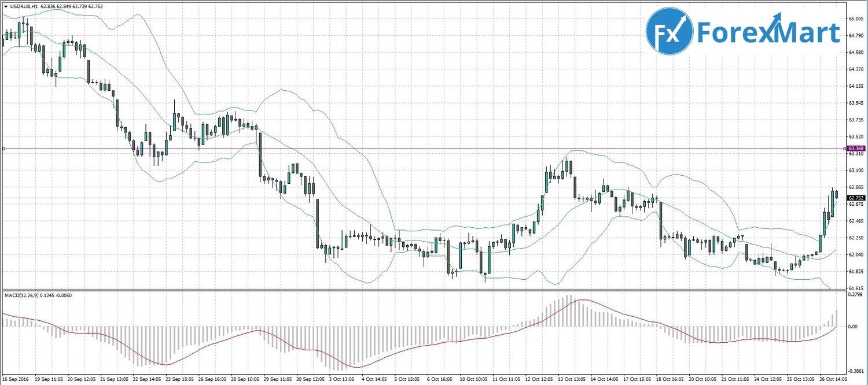Viewport: 868px width, 385px height.
Task: Select the USDRUB,H1 symbol title text
Action: pyautogui.click(x=22, y=6)
